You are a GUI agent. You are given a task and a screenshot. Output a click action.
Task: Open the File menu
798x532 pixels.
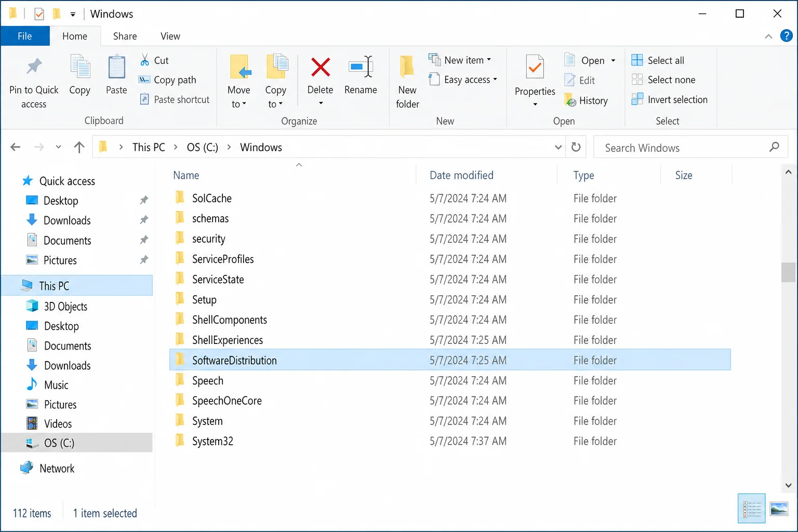tap(25, 36)
